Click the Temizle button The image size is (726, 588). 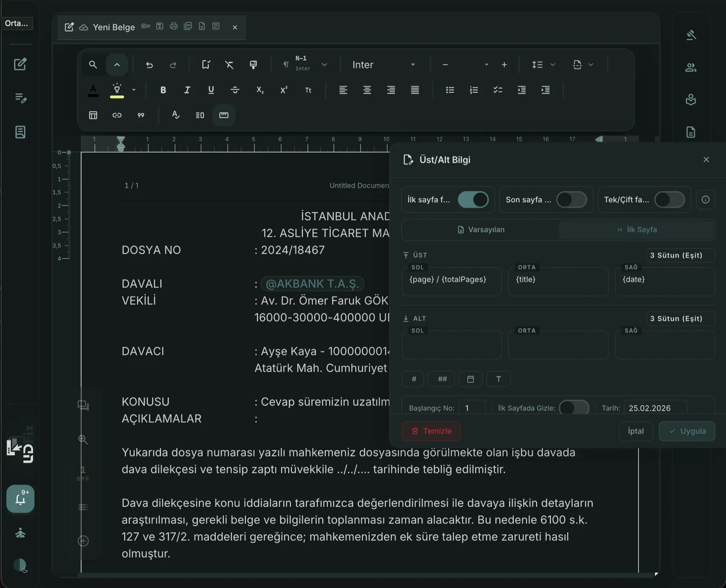pos(431,431)
